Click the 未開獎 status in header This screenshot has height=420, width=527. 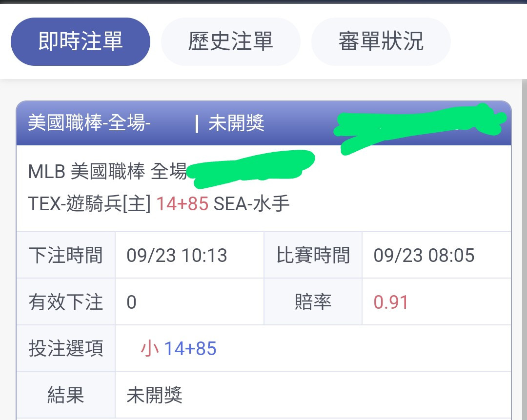(236, 123)
